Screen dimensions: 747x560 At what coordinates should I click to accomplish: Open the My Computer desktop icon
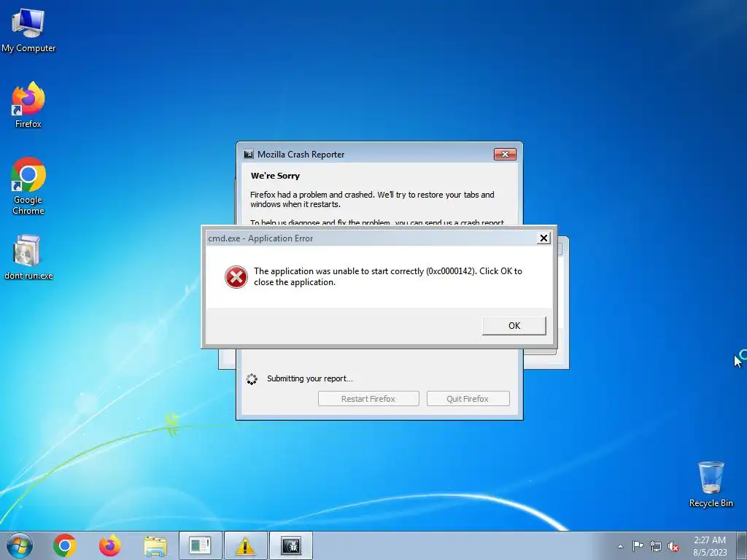(x=28, y=31)
